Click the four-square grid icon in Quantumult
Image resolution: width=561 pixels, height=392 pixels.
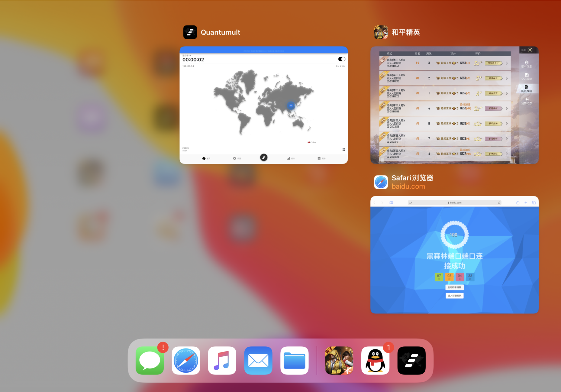[x=344, y=150]
